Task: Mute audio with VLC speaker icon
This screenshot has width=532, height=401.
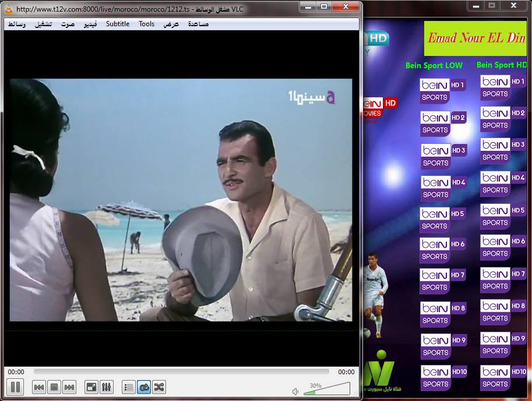Action: (295, 392)
